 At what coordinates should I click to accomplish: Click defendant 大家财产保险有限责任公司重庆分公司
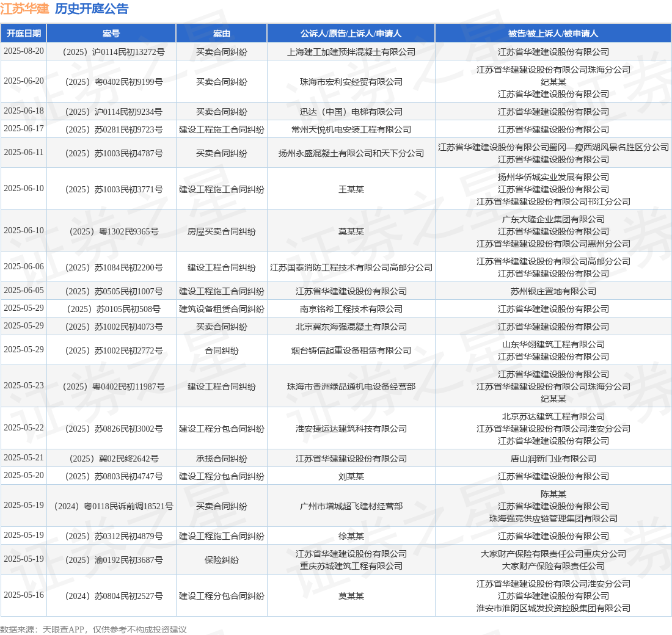(553, 554)
